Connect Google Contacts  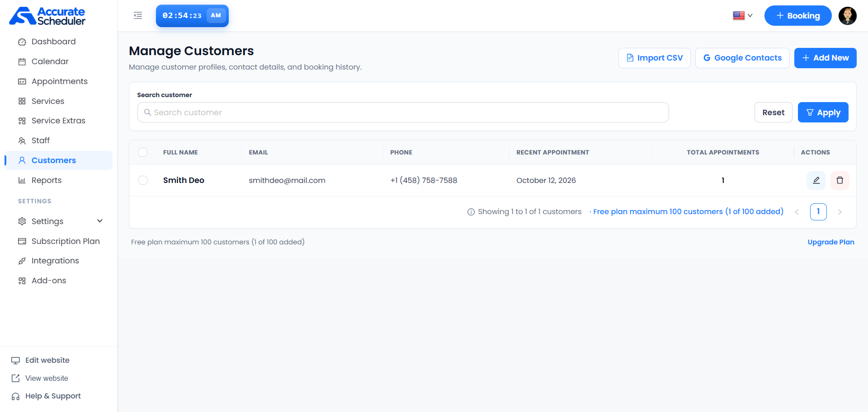point(742,58)
